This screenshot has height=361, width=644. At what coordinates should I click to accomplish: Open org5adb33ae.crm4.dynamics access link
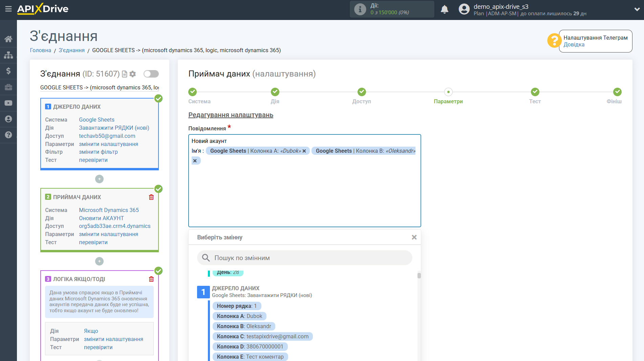(x=115, y=226)
